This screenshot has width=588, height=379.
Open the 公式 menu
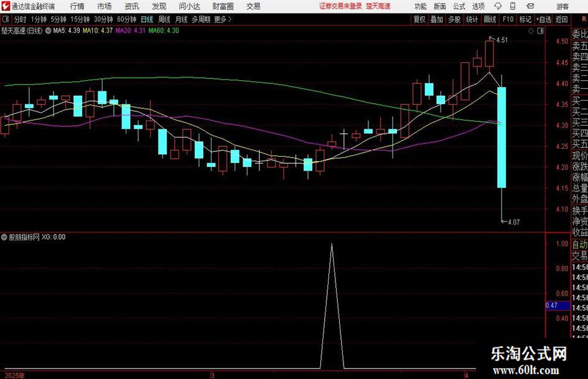(x=459, y=6)
